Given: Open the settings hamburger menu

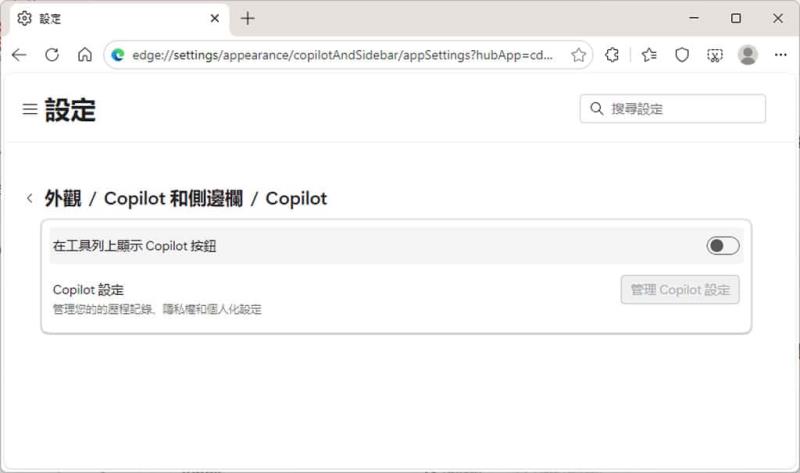Looking at the screenshot, I should (30, 109).
